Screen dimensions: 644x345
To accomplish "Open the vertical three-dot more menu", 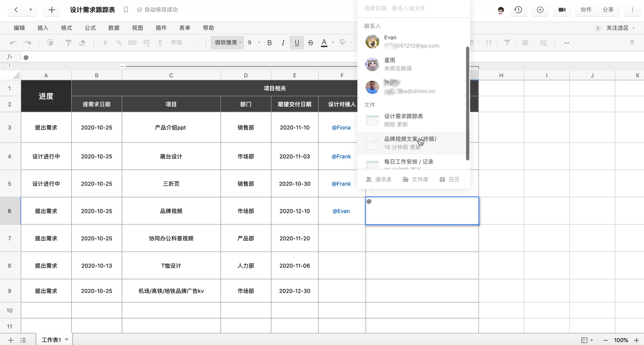I will click(632, 10).
